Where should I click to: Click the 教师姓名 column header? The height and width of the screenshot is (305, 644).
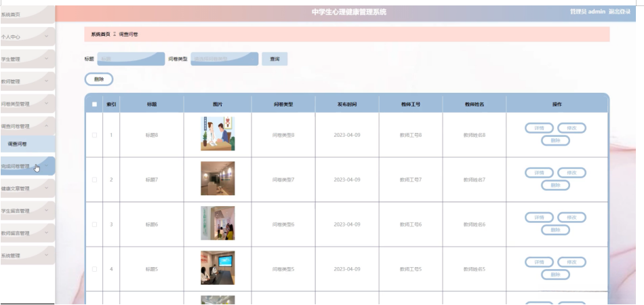(475, 104)
